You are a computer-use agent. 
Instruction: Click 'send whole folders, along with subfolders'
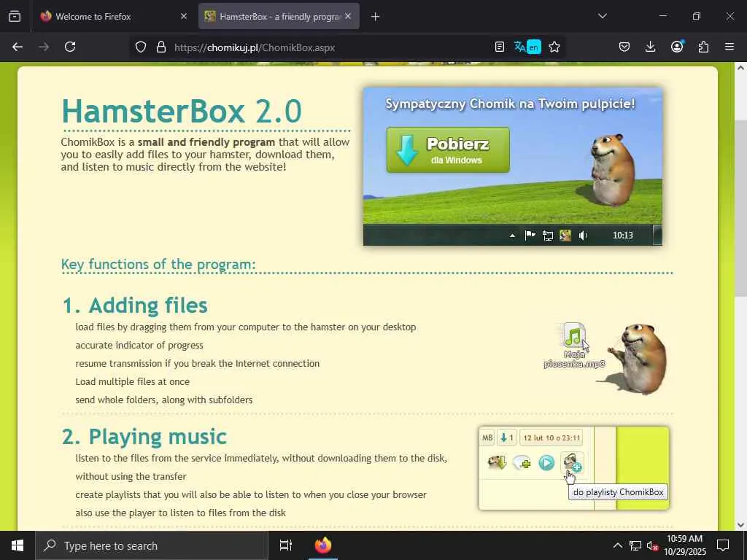(164, 400)
